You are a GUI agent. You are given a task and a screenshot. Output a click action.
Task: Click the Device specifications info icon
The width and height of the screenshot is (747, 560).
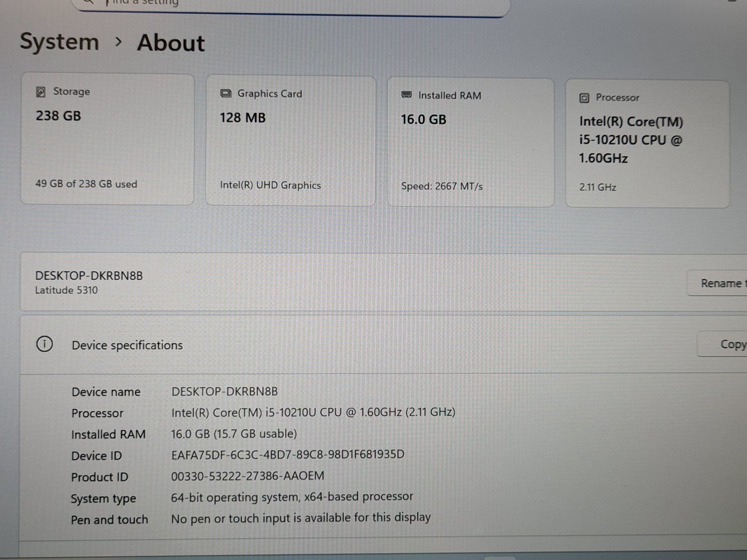(44, 344)
